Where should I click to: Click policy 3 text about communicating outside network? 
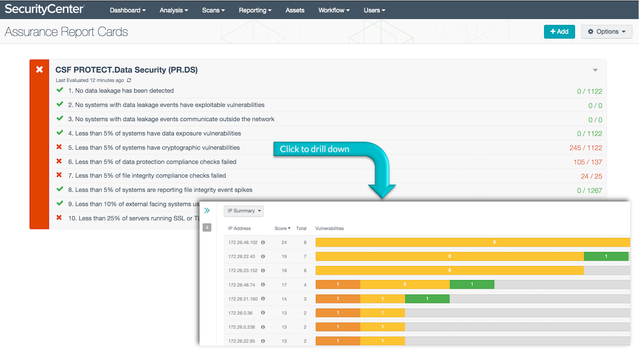tap(171, 119)
